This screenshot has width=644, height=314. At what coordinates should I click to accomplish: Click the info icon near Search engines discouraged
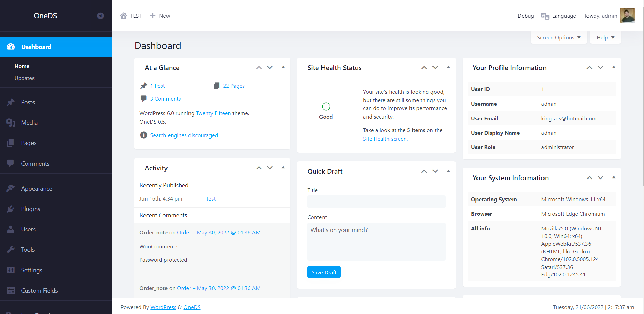[x=143, y=135]
